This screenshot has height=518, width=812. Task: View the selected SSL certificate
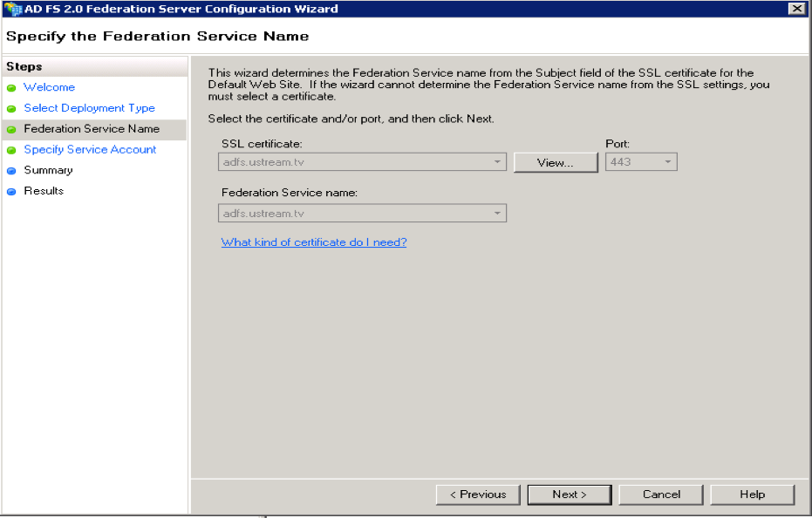pos(556,163)
